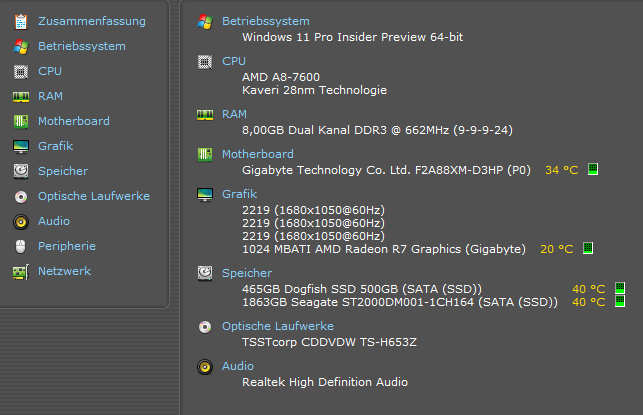Open the Netzwerk section in sidebar

coord(64,271)
